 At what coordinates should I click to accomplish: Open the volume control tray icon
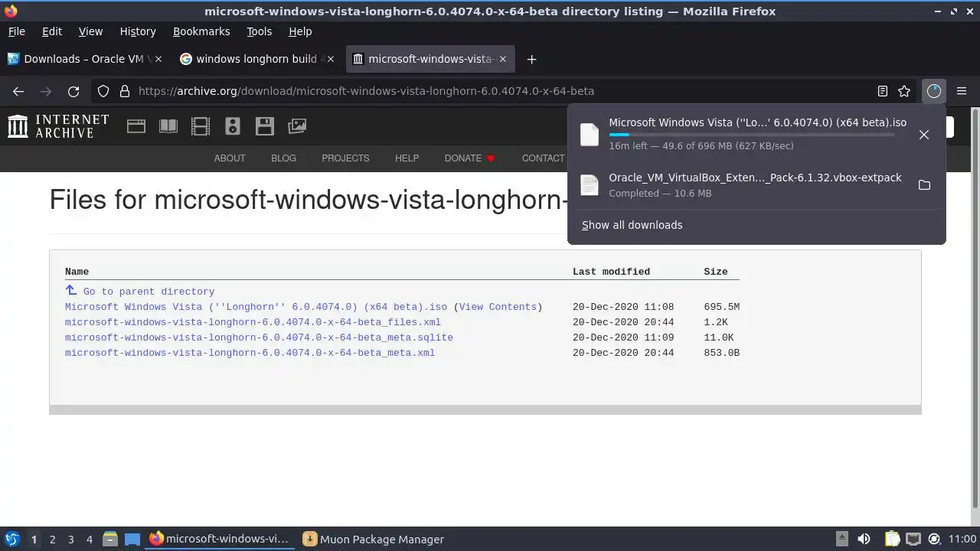(x=864, y=539)
